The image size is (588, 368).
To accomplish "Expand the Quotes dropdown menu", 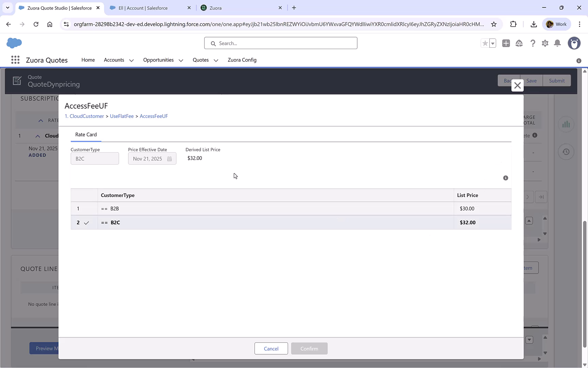I will tap(216, 60).
